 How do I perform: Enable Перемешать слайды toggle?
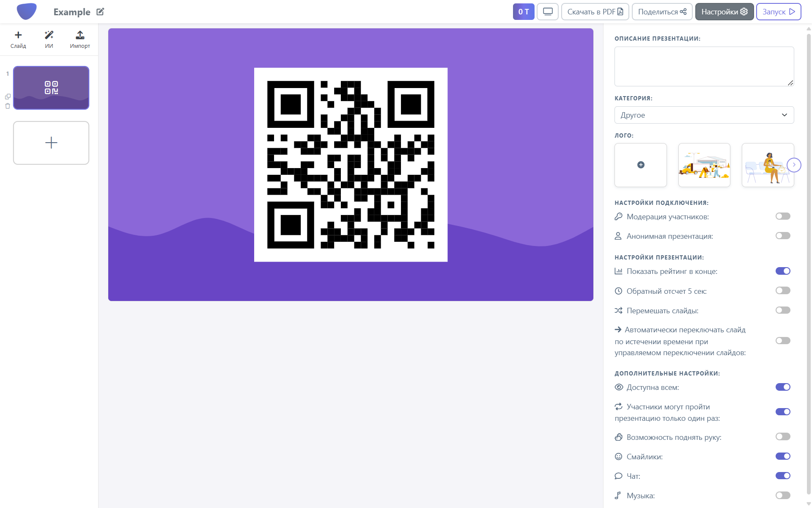point(783,310)
